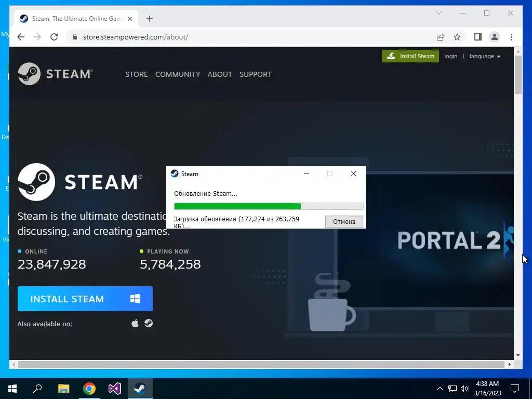
Task: Open Visual Studio from taskbar
Action: (x=115, y=389)
